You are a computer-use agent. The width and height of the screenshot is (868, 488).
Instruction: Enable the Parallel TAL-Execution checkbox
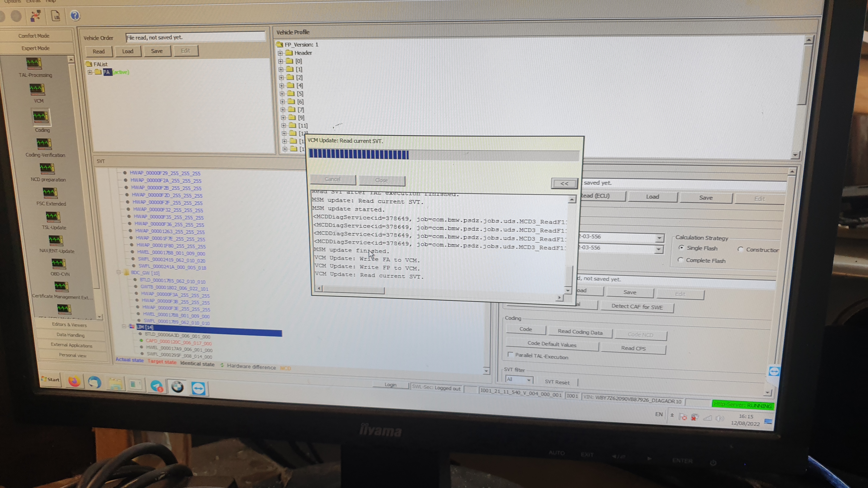pos(510,354)
